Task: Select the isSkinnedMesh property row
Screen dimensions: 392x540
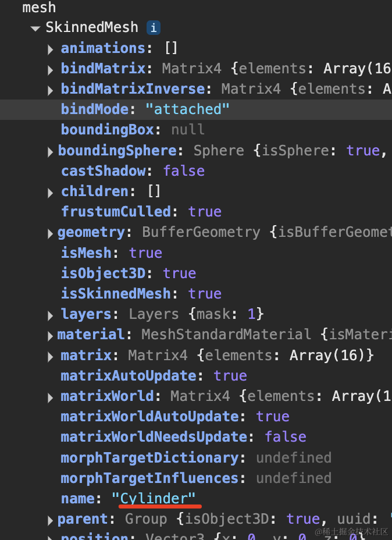Action: [x=141, y=293]
